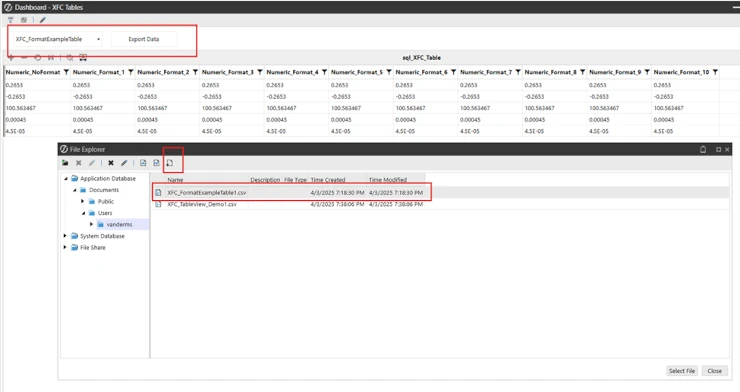The height and width of the screenshot is (392, 740).
Task: Collapse the Application Database node
Action: coord(66,179)
